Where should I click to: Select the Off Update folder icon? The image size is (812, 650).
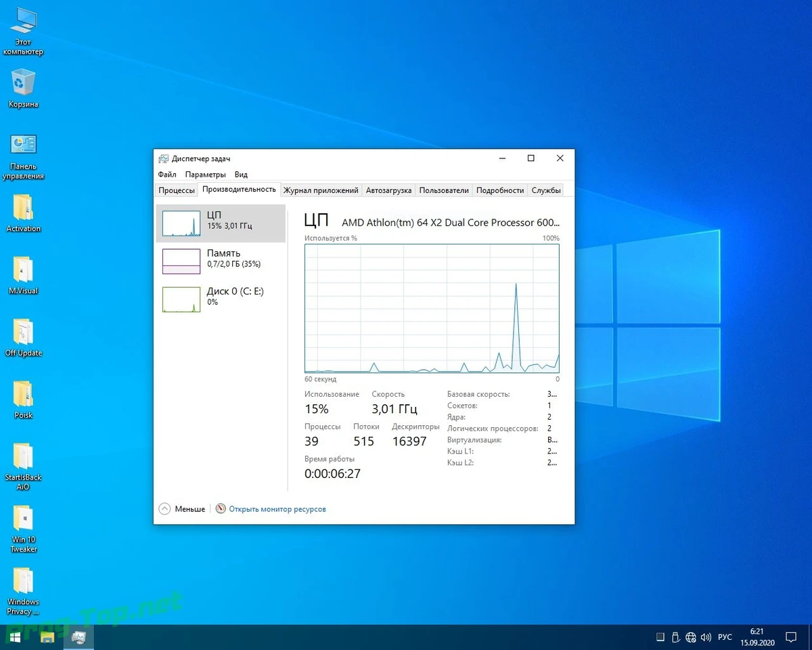23,338
